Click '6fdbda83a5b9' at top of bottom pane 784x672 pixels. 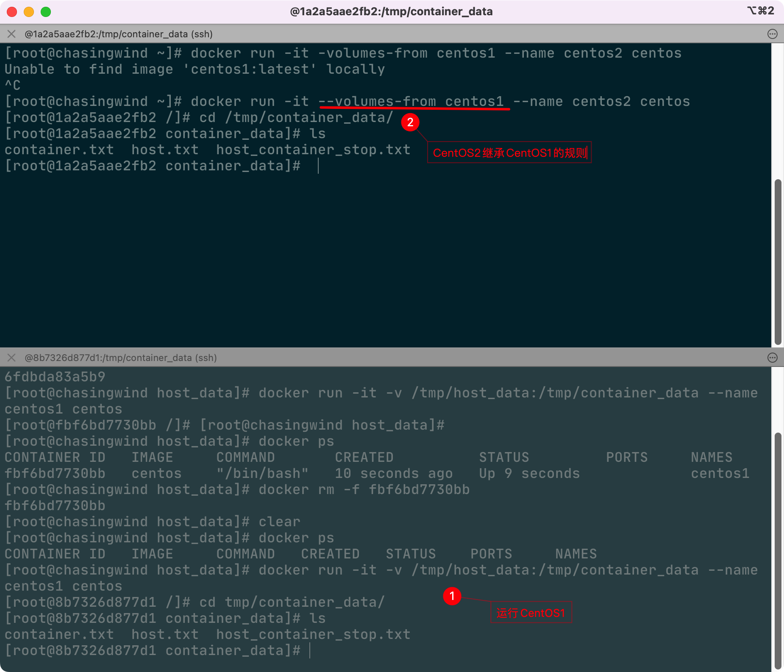click(x=55, y=377)
